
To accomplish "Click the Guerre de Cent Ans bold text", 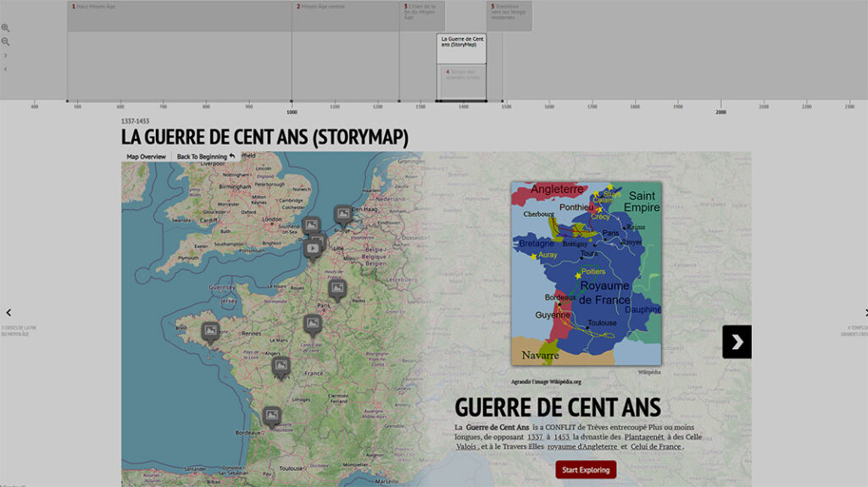I will click(498, 427).
